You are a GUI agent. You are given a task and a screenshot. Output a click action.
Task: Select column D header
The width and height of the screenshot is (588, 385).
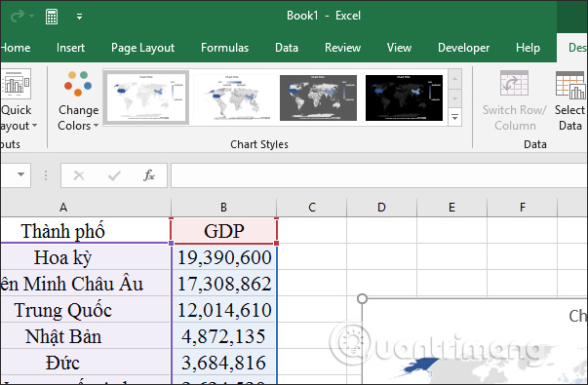[381, 208]
